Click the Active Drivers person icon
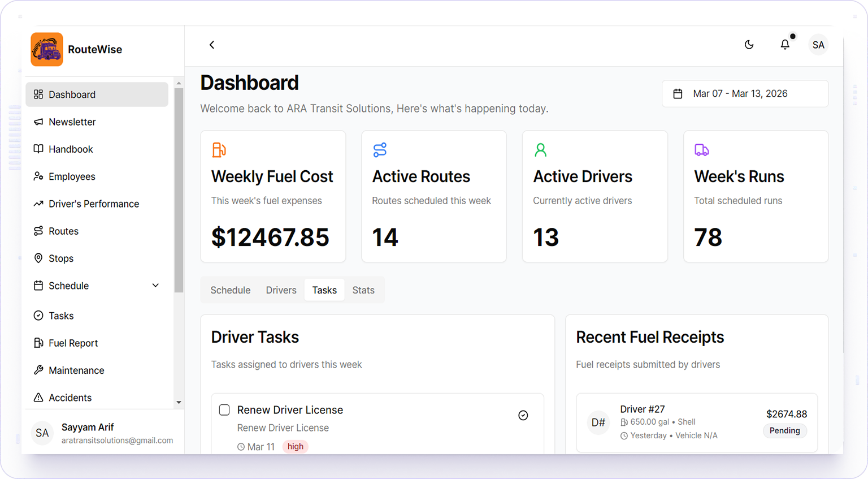This screenshot has width=868, height=479. point(540,150)
